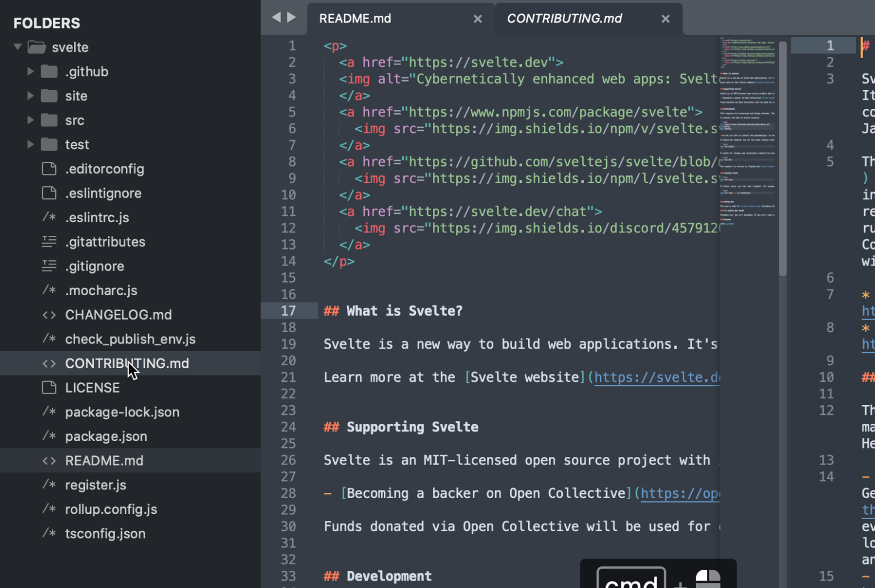Open package.json from the sidebar
The height and width of the screenshot is (588, 875).
(x=106, y=436)
